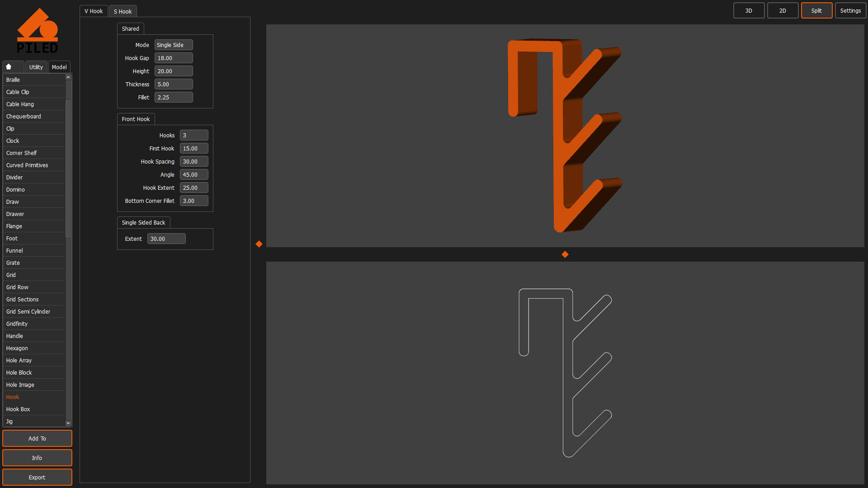Click the Hook Gap input field
868x488 pixels.
point(174,58)
